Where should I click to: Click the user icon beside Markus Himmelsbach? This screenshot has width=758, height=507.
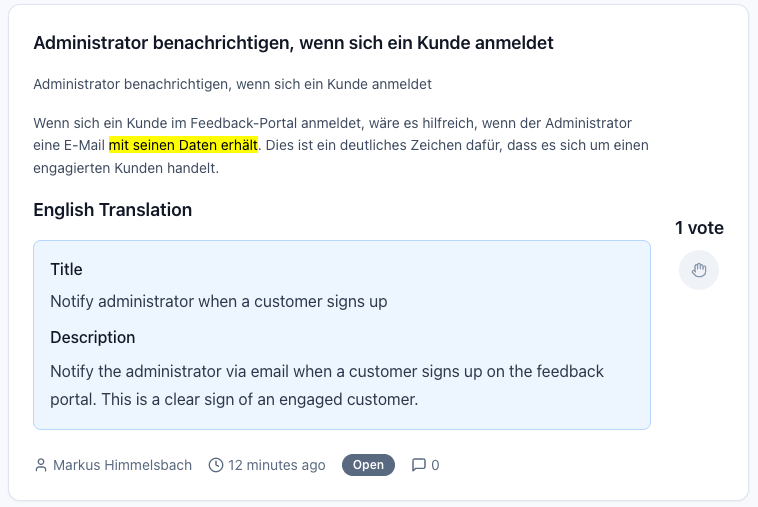(x=41, y=465)
